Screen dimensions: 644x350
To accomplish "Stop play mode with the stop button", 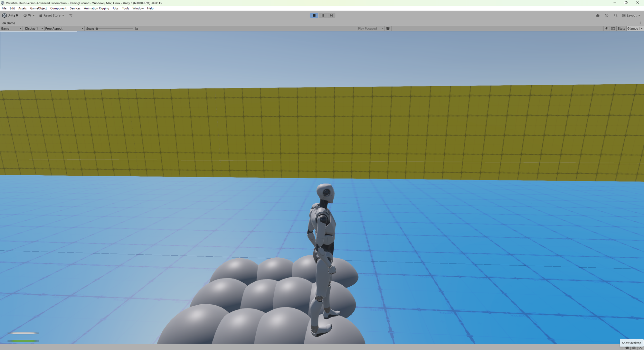I will (314, 15).
